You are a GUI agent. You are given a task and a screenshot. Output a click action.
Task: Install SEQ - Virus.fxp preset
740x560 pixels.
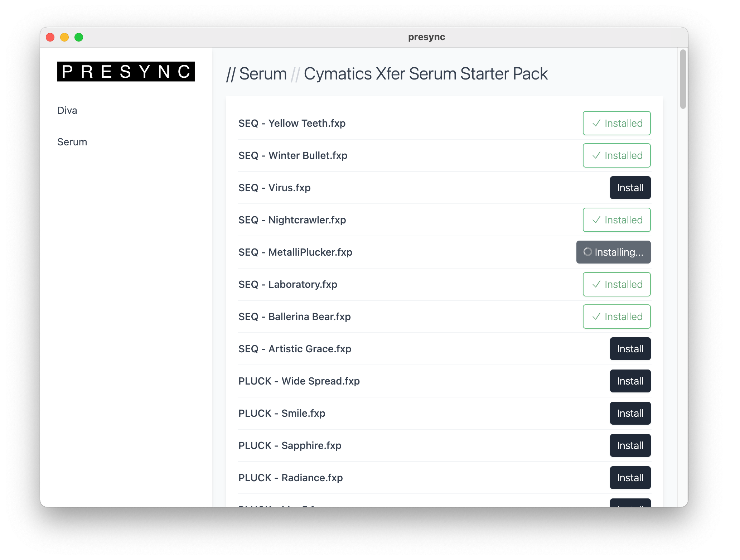tap(630, 188)
